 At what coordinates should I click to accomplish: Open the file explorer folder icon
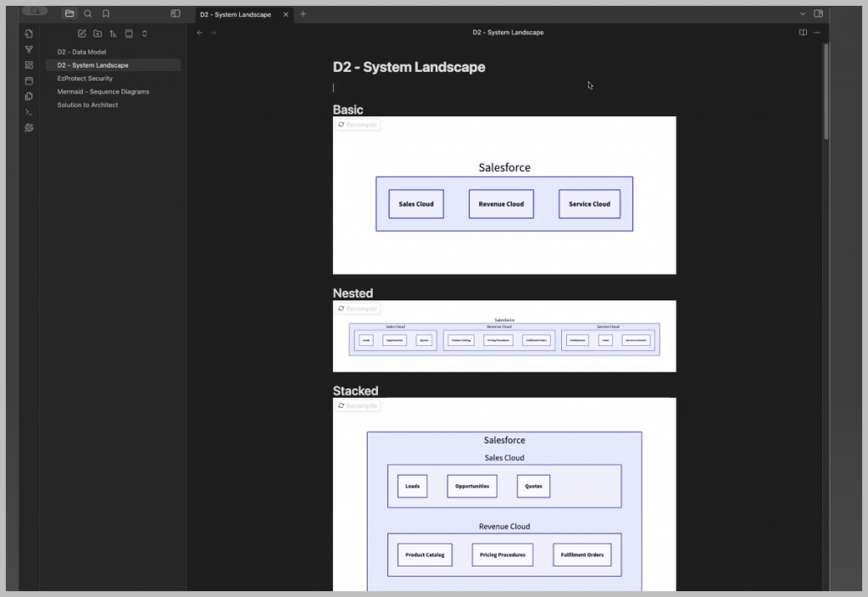pos(70,14)
